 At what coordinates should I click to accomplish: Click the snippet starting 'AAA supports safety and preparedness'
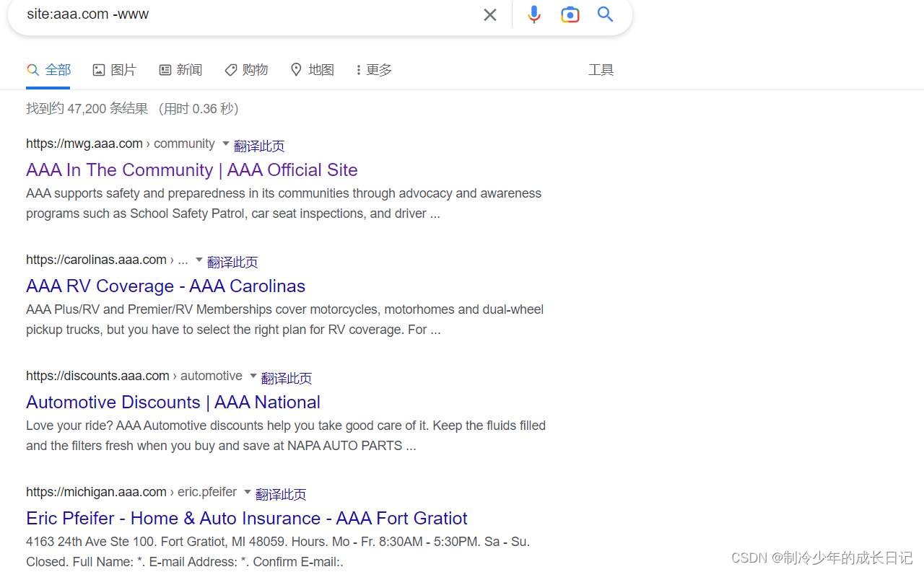284,203
